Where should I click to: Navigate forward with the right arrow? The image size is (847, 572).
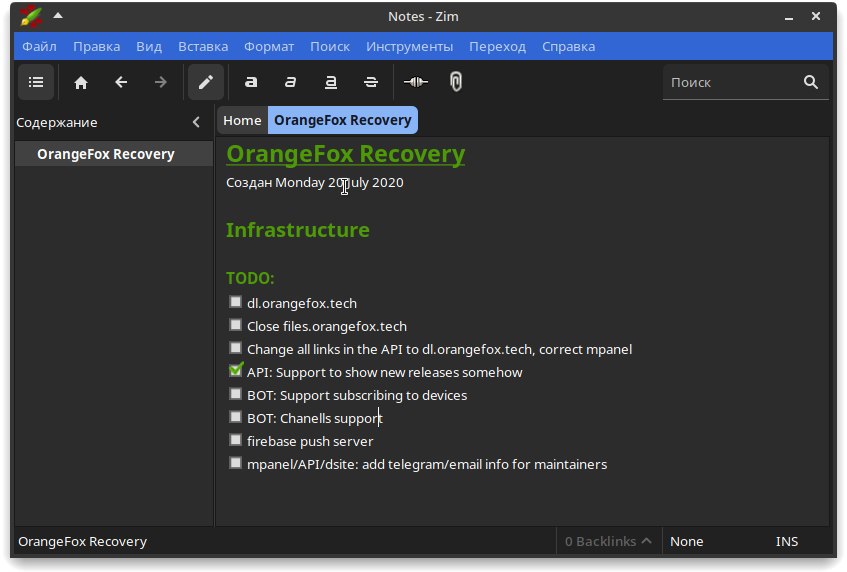click(160, 82)
